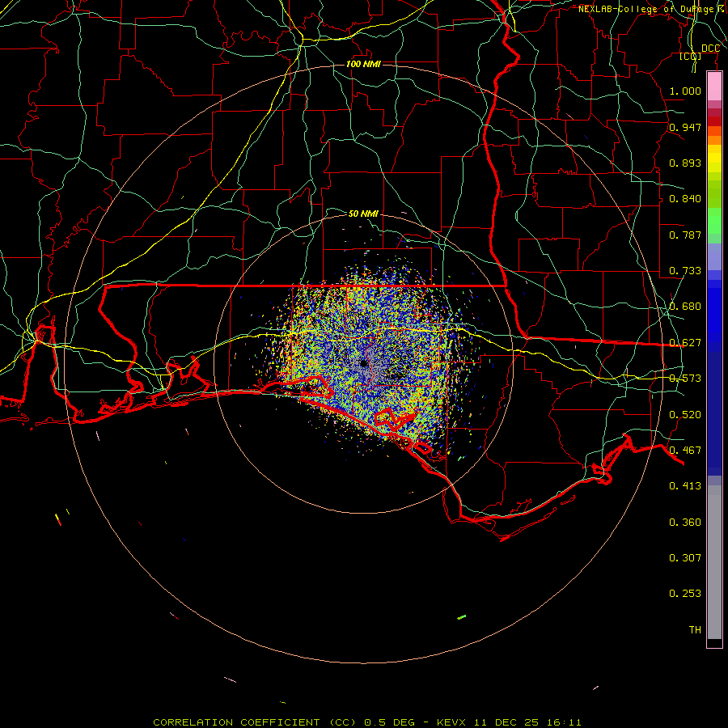
Task: Click the 0.307 legend value
Action: 685,557
